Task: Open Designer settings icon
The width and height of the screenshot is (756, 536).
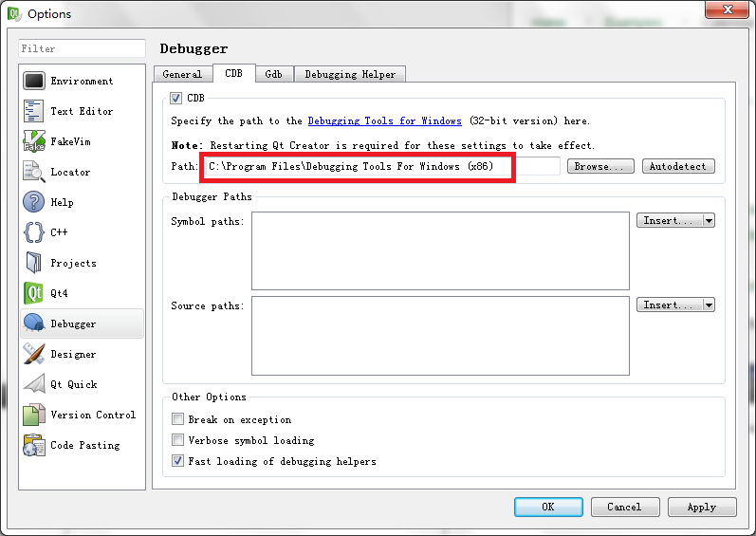Action: (34, 354)
